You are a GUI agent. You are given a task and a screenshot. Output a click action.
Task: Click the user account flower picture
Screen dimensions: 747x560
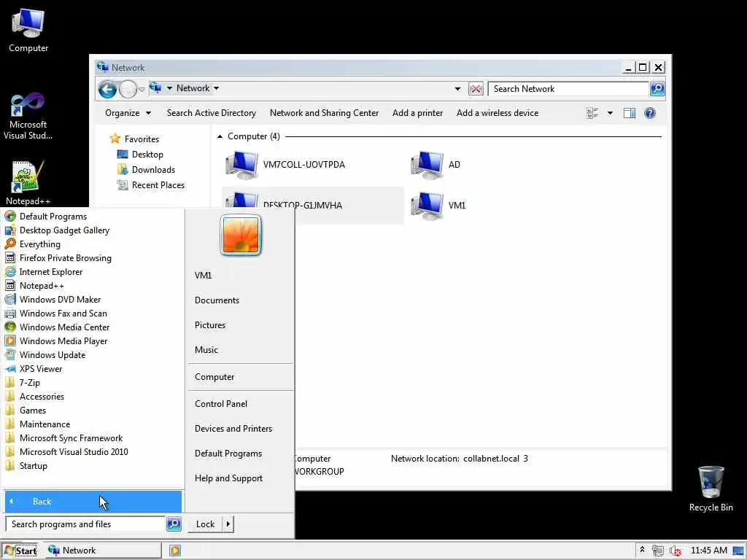(241, 236)
